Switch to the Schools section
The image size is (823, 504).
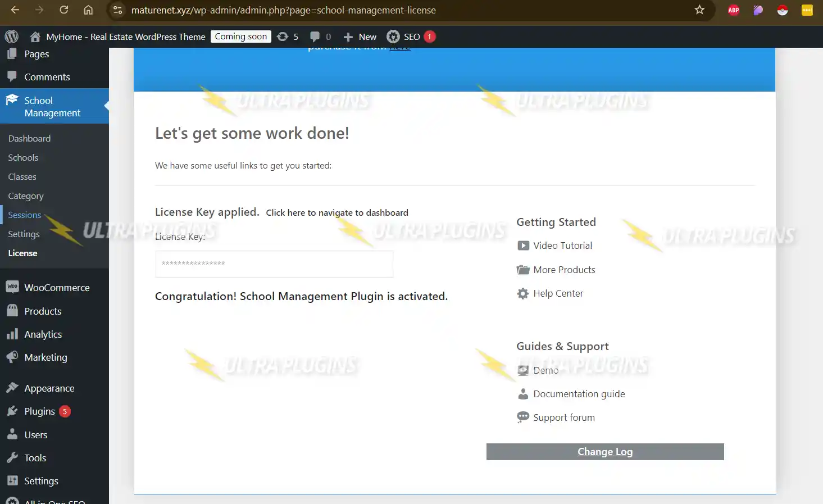23,157
